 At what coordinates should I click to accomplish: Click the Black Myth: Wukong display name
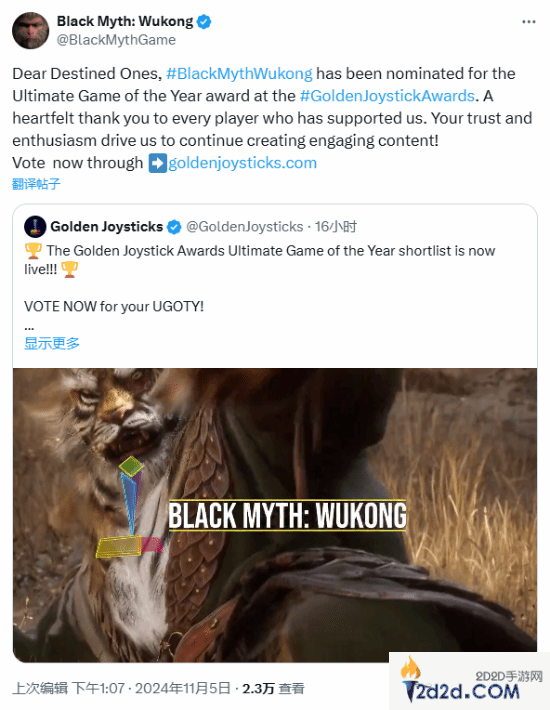[125, 21]
